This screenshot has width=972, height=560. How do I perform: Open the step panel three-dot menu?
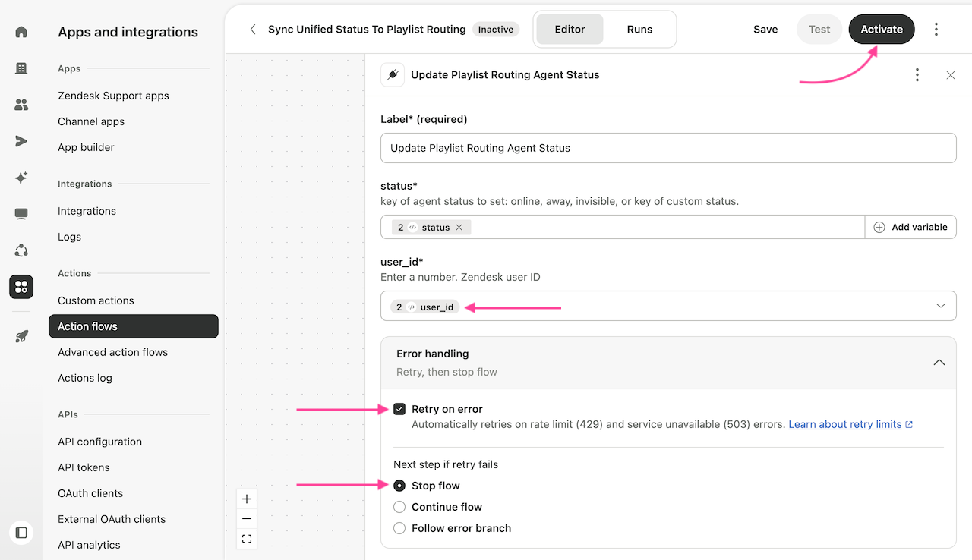pos(917,75)
